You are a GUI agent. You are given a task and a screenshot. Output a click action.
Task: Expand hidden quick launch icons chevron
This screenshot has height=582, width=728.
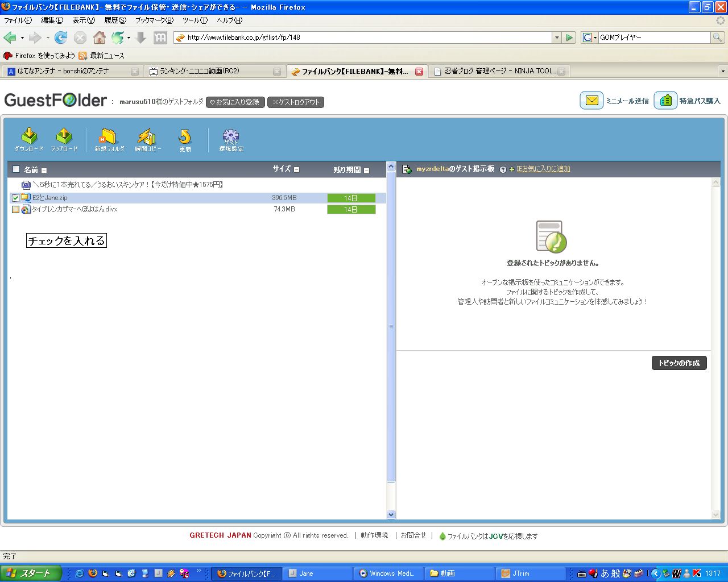pyautogui.click(x=199, y=571)
